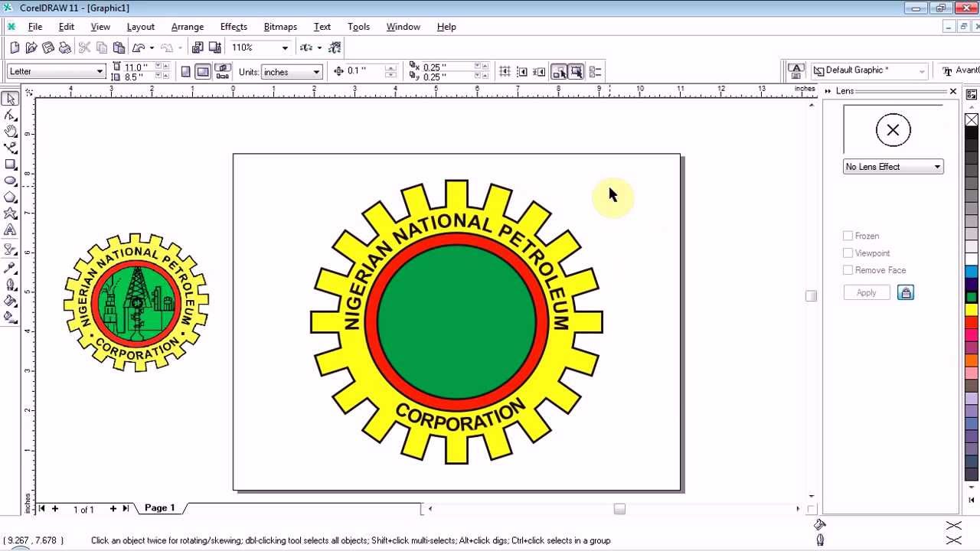Click the Options icon on property bar
980x551 pixels.
(596, 72)
